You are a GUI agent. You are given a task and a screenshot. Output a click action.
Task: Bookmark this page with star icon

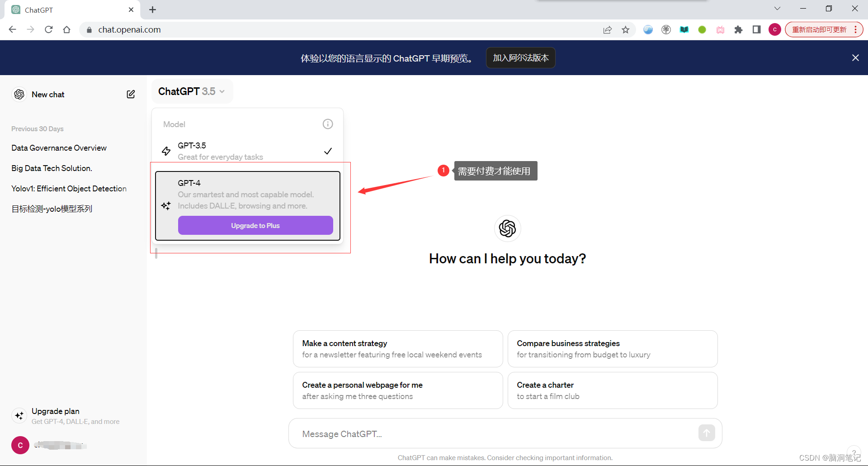[626, 30]
